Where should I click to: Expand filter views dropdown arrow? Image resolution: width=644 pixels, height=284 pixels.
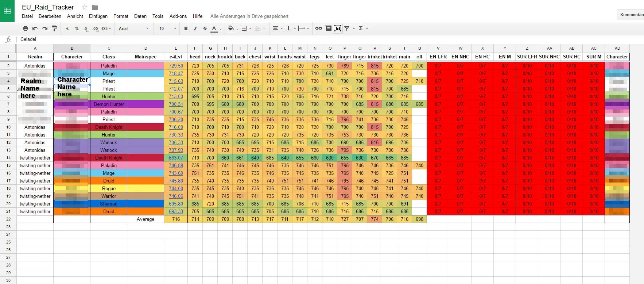[x=353, y=28]
